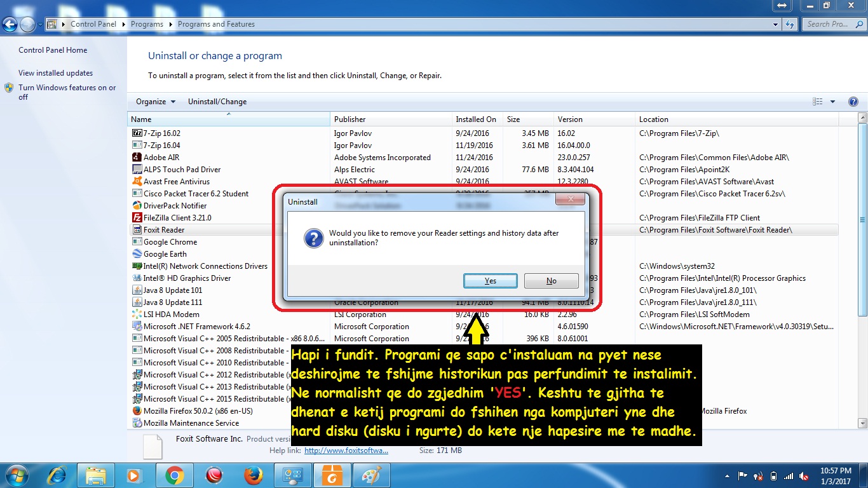
Task: Expand the arrow after Control Panel breadcrumb
Action: pos(123,24)
